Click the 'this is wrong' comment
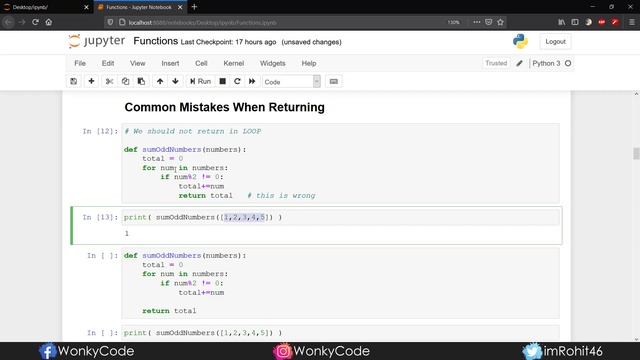The height and width of the screenshot is (360, 640). 281,196
